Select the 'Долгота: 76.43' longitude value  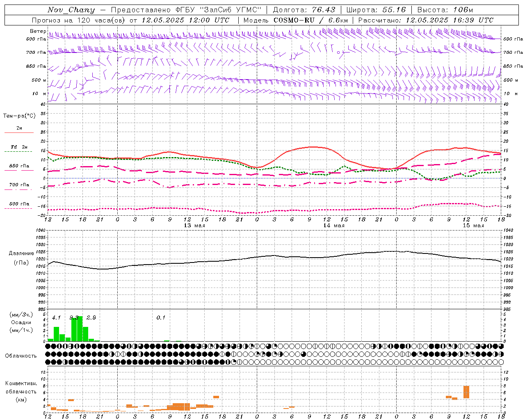(x=304, y=10)
